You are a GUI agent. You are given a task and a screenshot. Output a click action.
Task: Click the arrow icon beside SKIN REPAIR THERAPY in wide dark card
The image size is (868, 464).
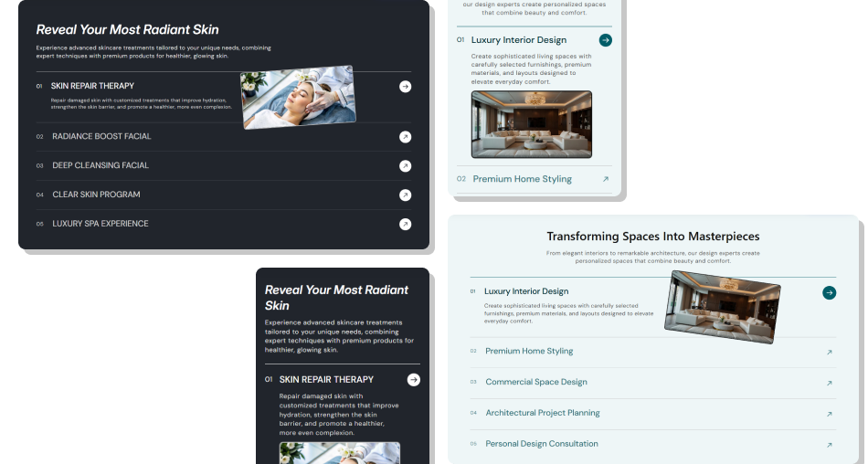[x=405, y=87]
